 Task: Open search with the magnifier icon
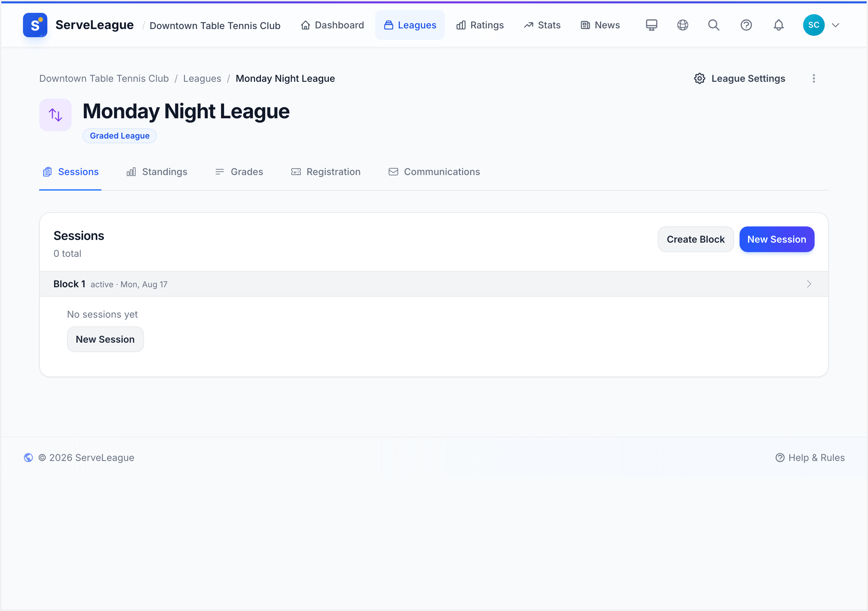714,25
